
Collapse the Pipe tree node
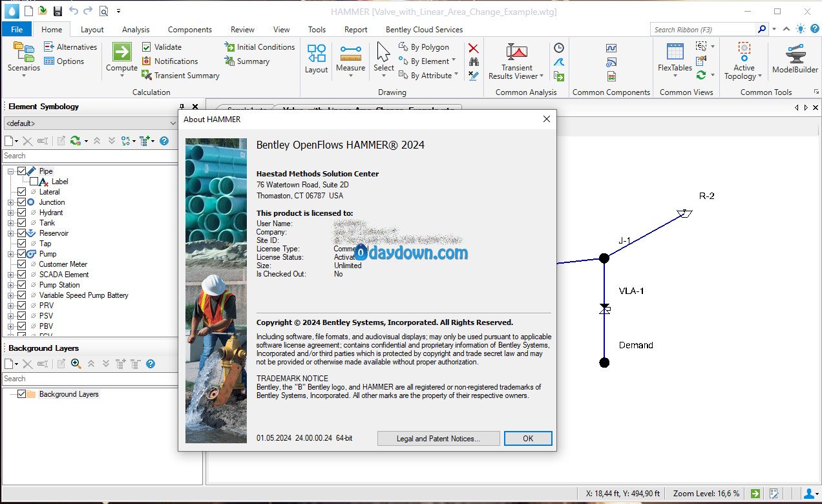(x=10, y=171)
